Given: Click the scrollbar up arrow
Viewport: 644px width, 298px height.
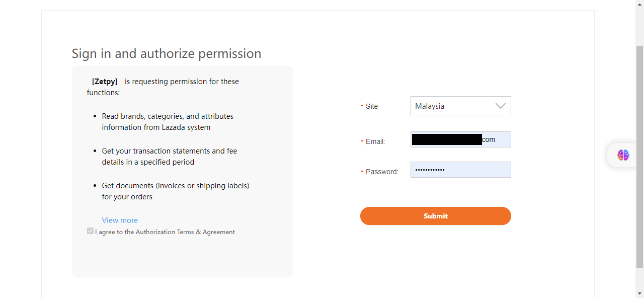Looking at the screenshot, I should 639,5.
